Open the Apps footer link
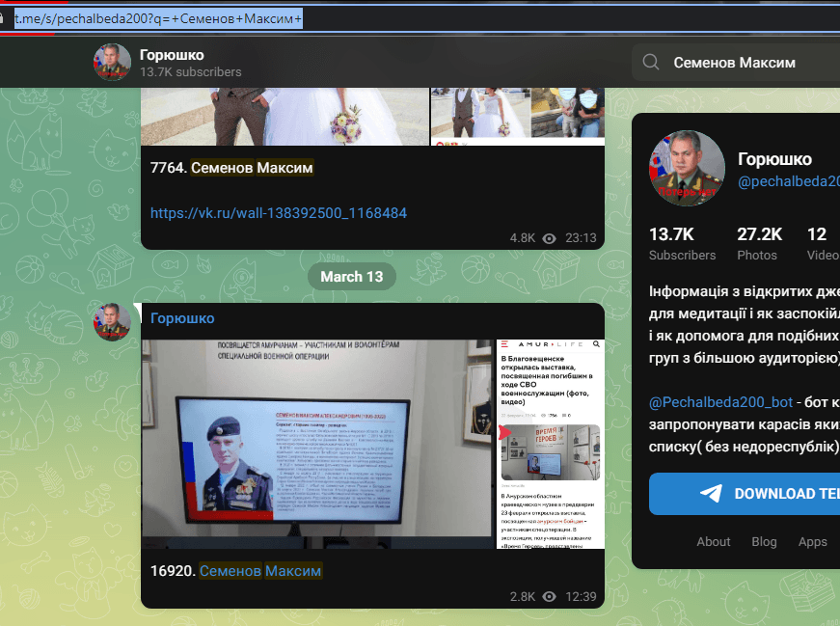840x626 pixels. coord(812,541)
